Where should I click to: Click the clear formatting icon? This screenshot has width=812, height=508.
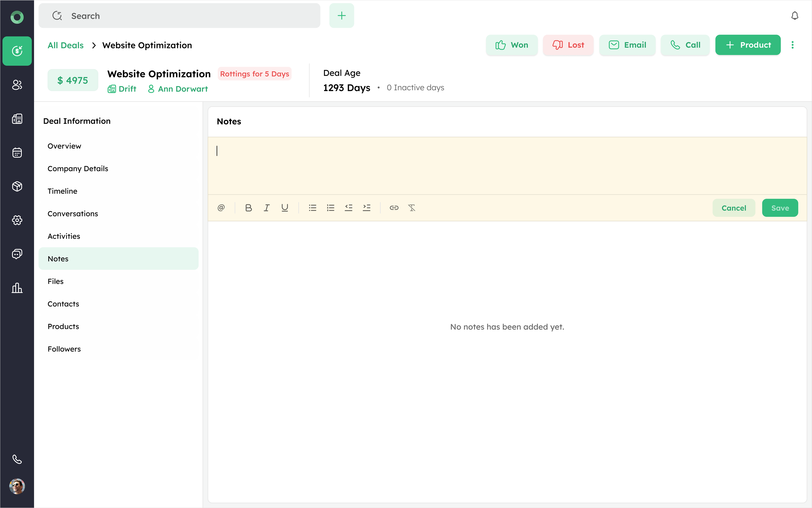[412, 208]
